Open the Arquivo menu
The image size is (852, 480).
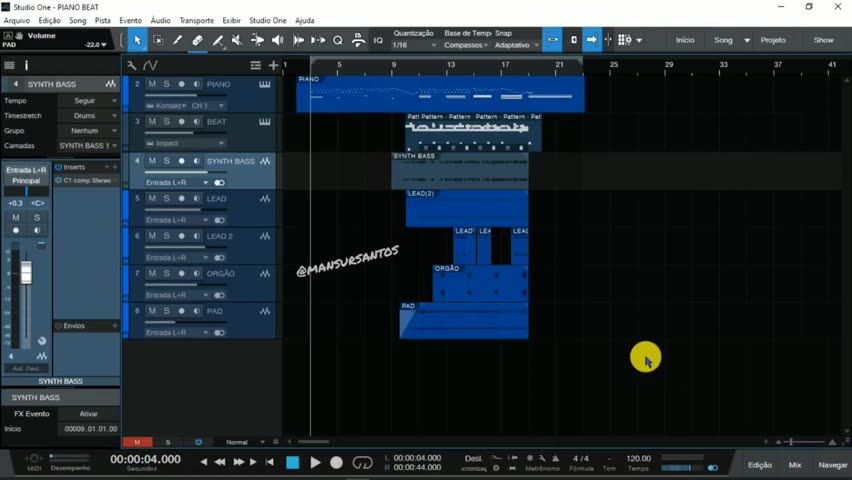click(x=17, y=20)
